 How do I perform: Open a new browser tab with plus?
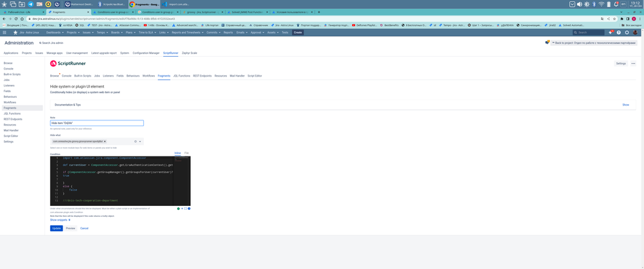pyautogui.click(x=319, y=12)
